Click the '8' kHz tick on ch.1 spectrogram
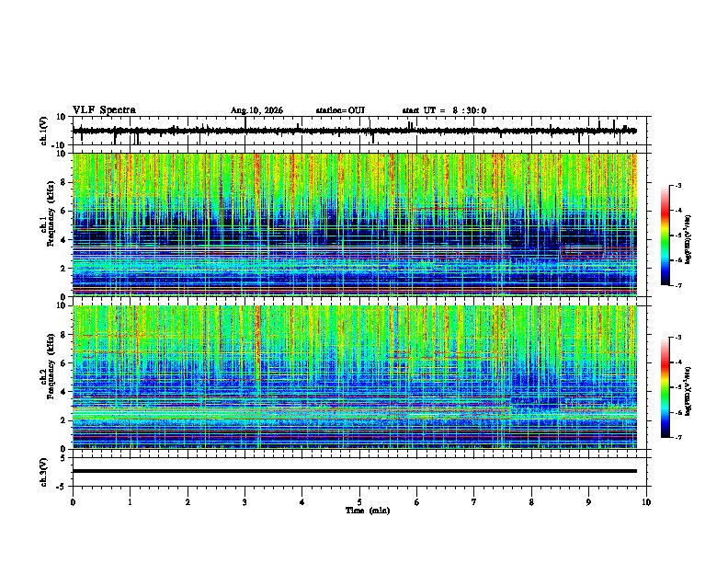This screenshot has width=728, height=563. click(x=63, y=182)
